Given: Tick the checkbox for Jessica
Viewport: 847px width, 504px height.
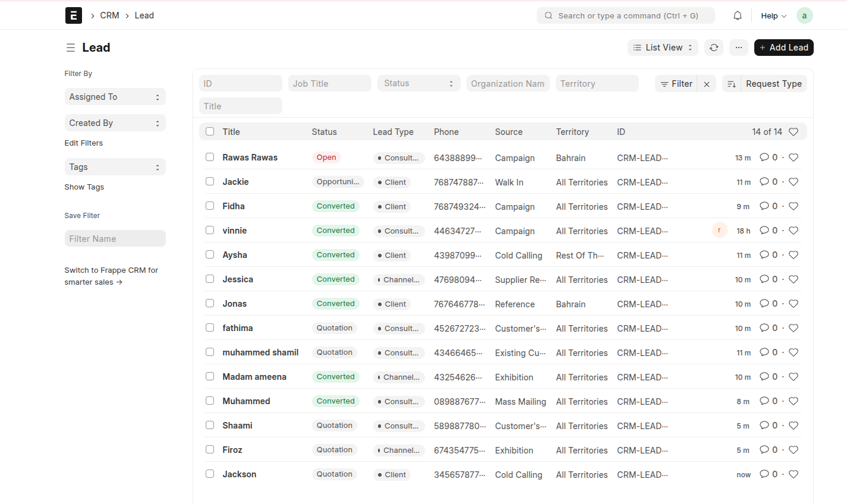Looking at the screenshot, I should pos(210,279).
